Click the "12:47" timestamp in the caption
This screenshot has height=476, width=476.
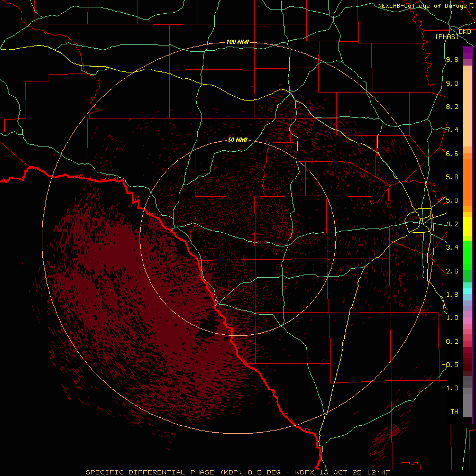[x=378, y=472]
